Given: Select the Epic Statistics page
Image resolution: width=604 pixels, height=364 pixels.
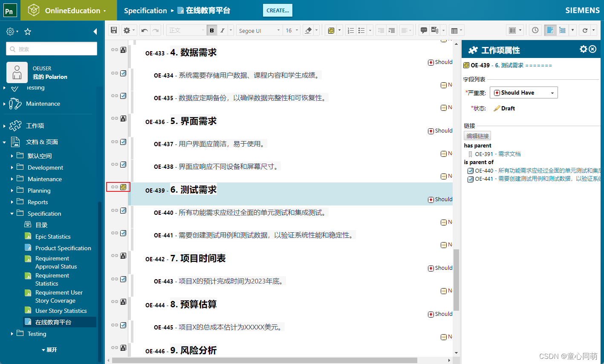Looking at the screenshot, I should [54, 236].
